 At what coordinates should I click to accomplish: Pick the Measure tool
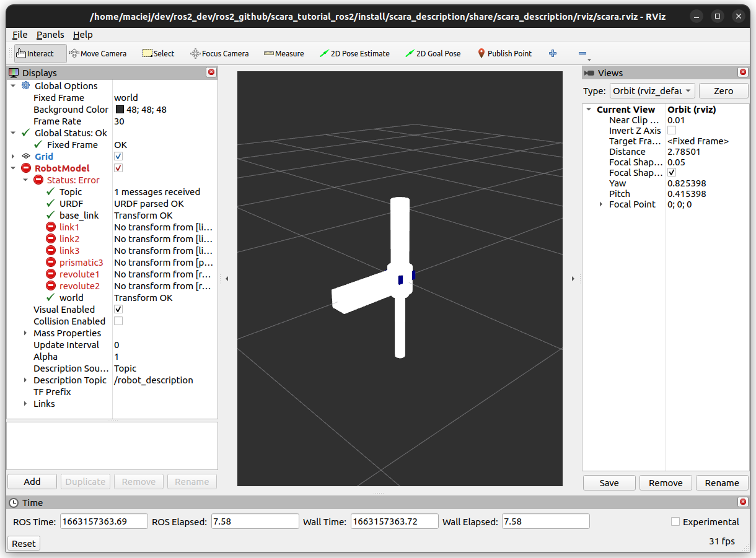click(x=284, y=53)
